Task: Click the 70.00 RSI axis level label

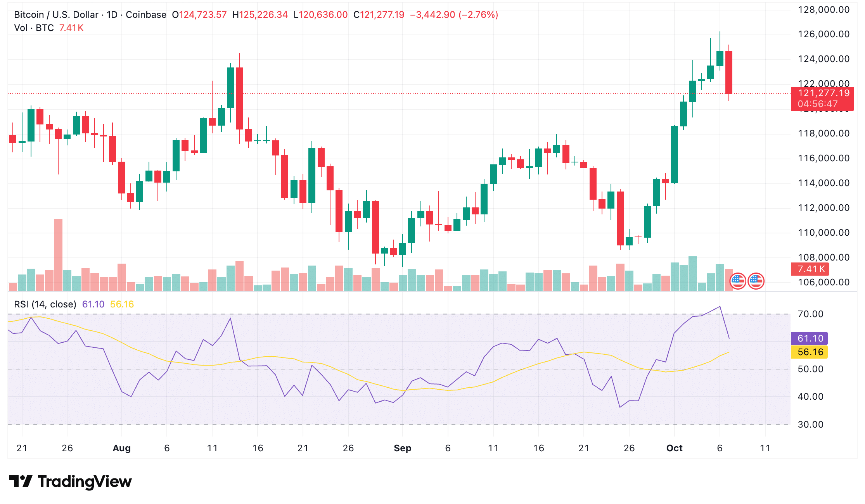Action: [x=810, y=314]
